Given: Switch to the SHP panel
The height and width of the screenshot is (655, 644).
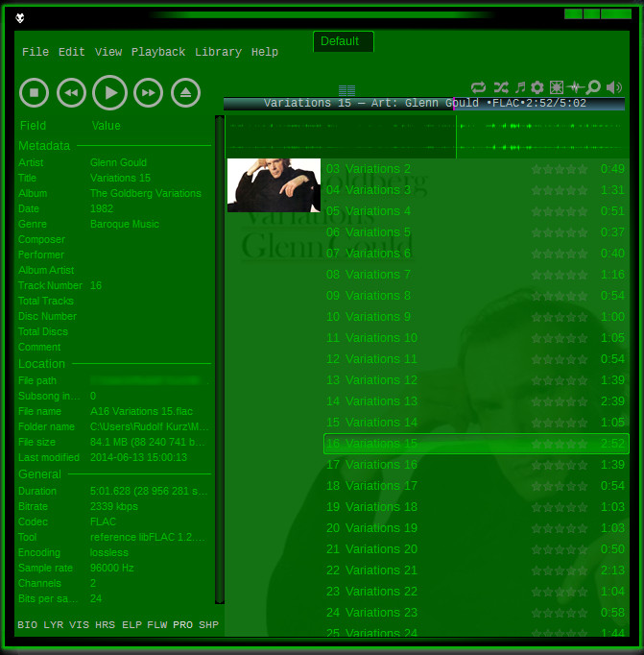Looking at the screenshot, I should (208, 624).
